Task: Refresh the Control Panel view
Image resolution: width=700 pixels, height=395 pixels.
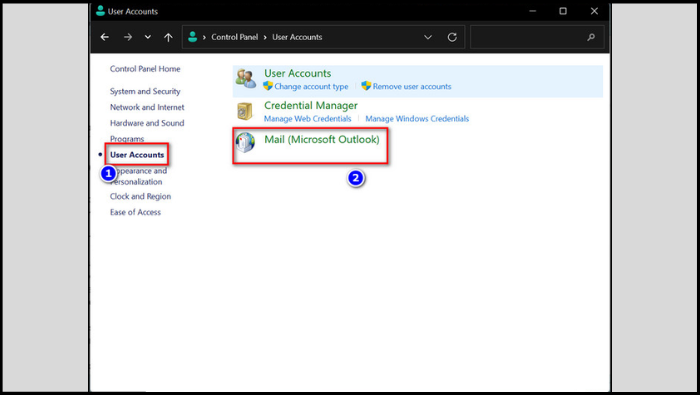Action: click(452, 37)
